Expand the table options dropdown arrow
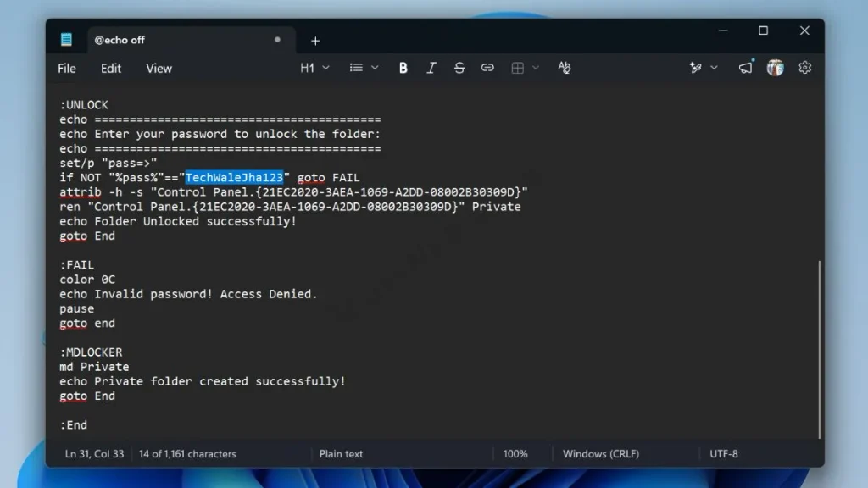 (x=536, y=68)
